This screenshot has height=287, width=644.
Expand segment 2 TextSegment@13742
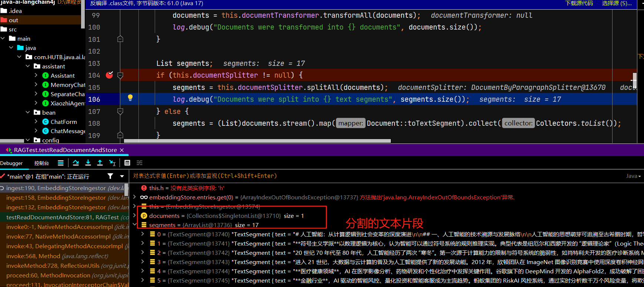[x=142, y=253]
